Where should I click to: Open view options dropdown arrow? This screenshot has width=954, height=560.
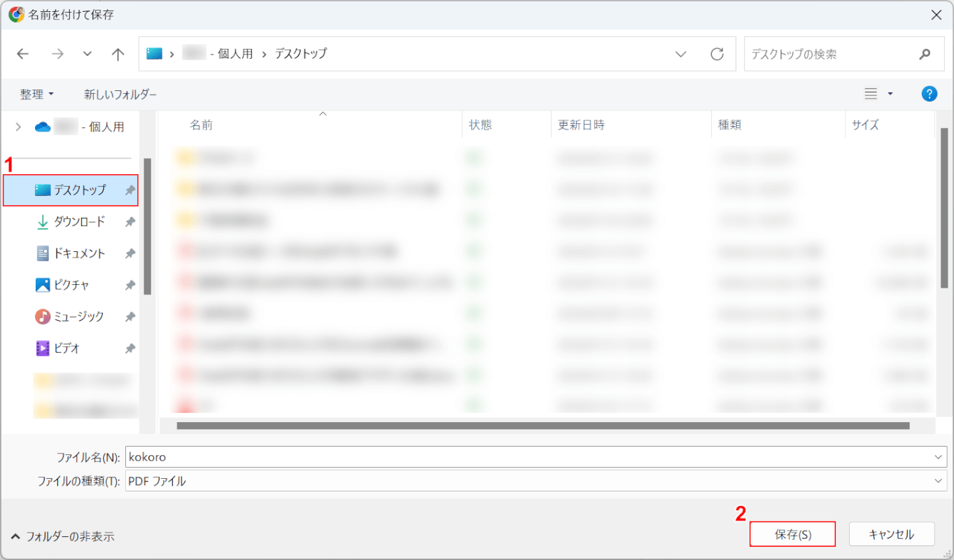(890, 94)
